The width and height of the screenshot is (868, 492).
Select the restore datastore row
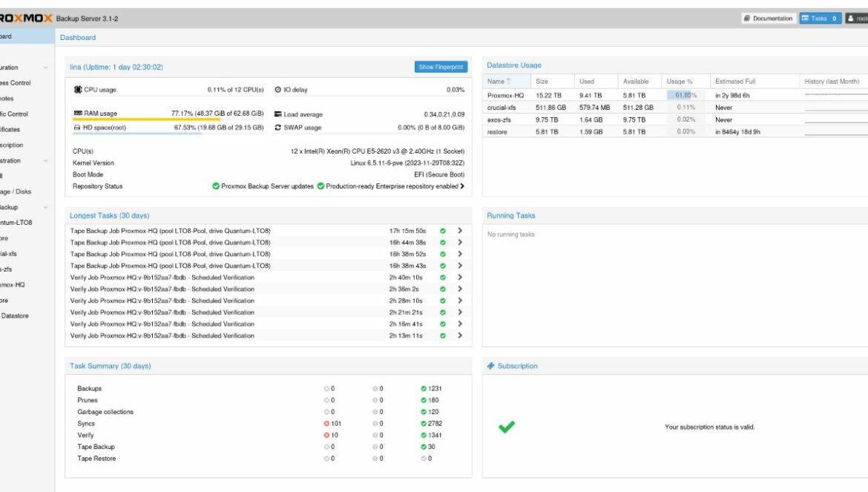coord(675,131)
